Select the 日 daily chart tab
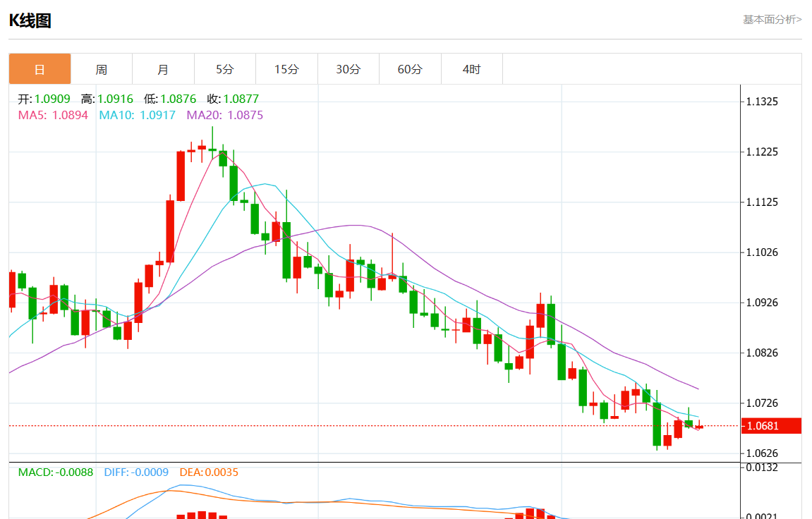This screenshot has height=519, width=812. coord(40,69)
